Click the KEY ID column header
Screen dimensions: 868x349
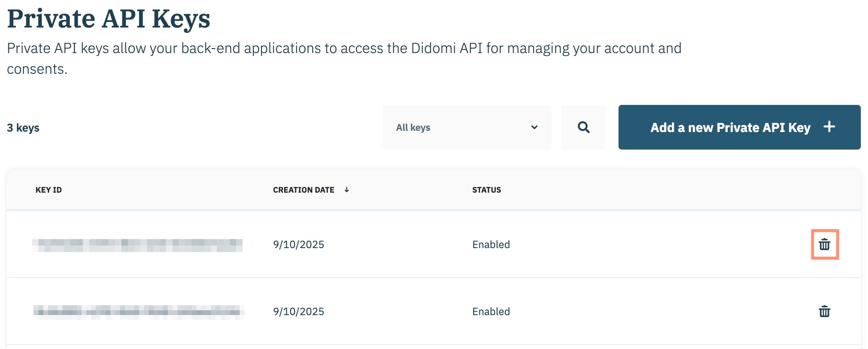pyautogui.click(x=49, y=190)
